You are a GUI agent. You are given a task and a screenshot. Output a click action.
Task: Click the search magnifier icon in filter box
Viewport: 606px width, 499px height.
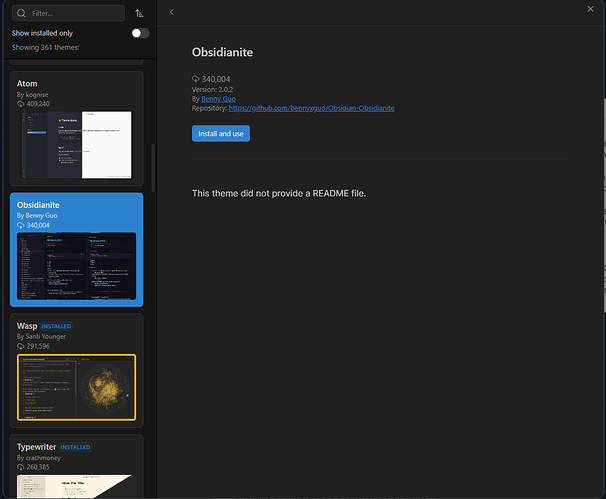tap(22, 13)
